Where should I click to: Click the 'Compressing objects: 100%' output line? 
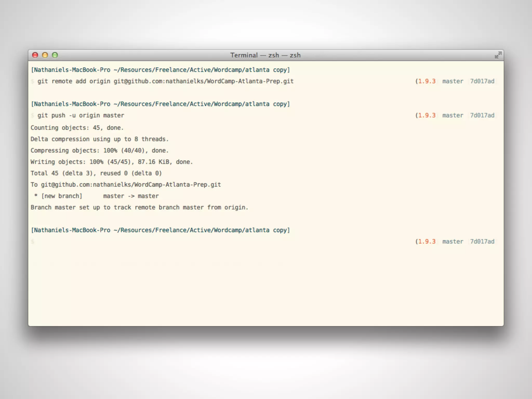(99, 151)
